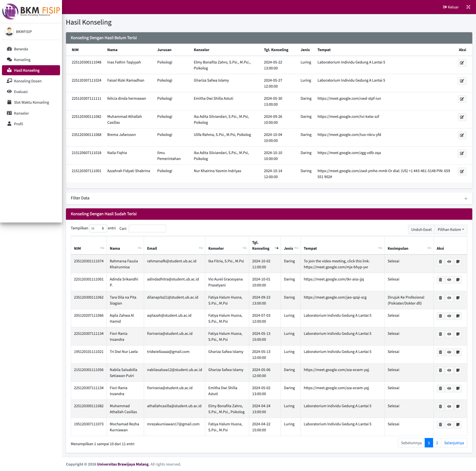Click the Unduh Excel button
The height and width of the screenshot is (471, 476).
421,229
